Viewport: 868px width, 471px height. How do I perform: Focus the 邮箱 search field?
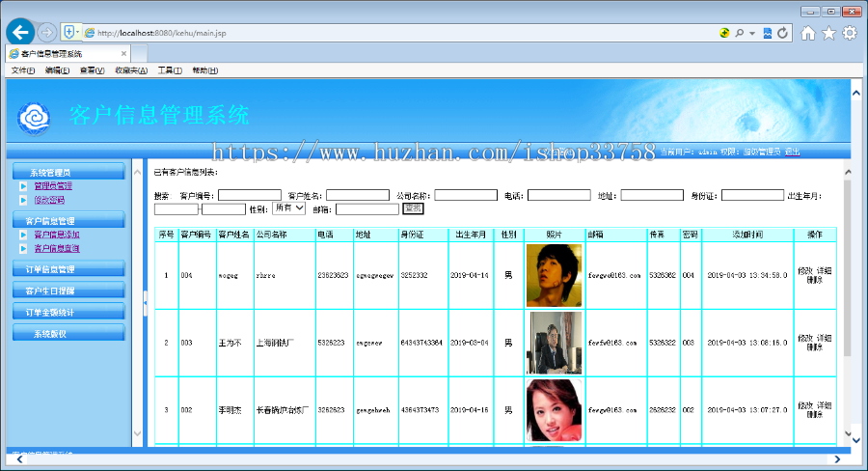click(367, 208)
